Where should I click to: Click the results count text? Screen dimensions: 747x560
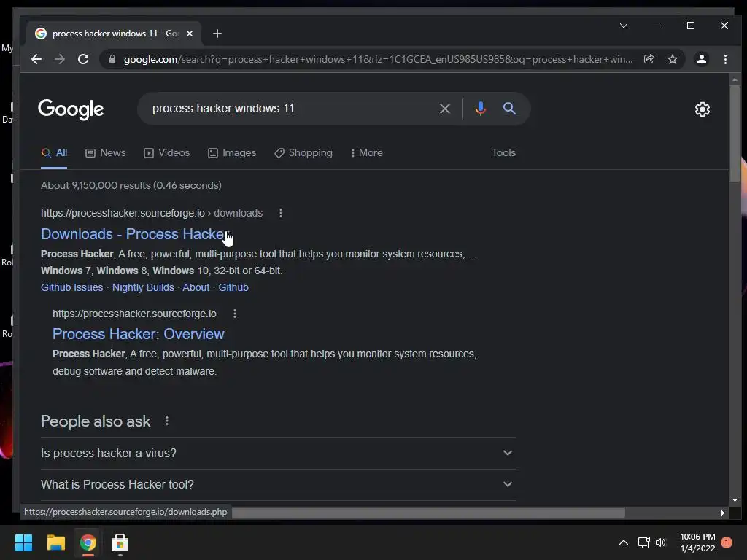(x=131, y=185)
